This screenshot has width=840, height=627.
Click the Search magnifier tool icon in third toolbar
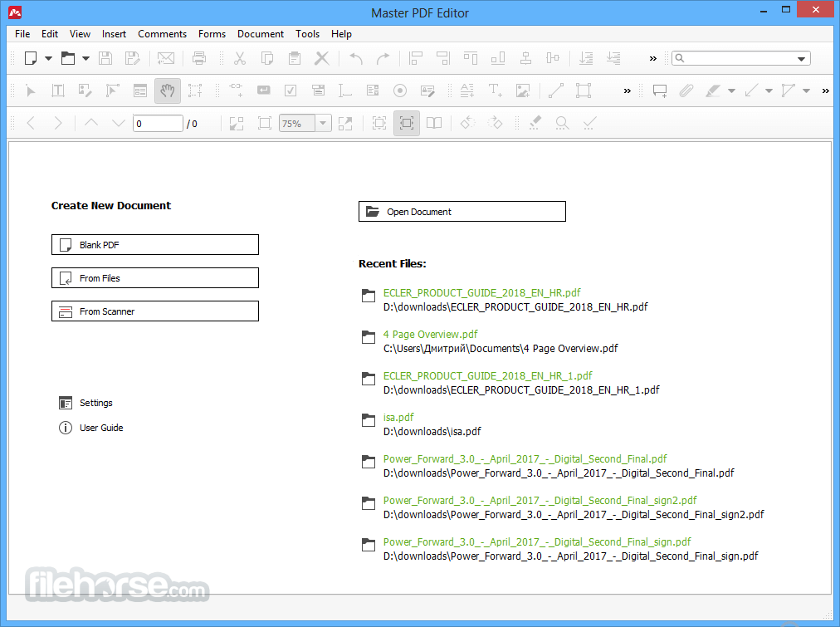[x=562, y=123]
